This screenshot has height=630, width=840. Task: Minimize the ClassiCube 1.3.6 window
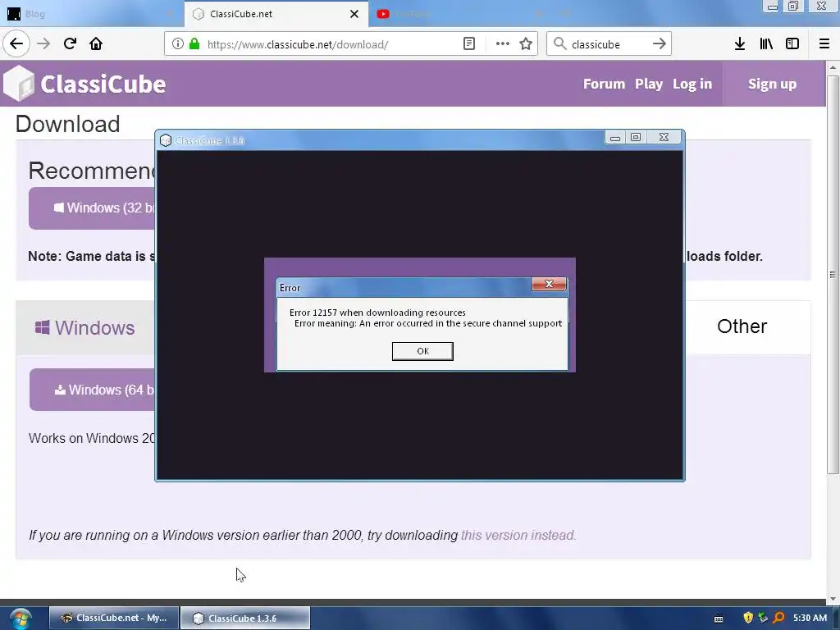point(615,138)
